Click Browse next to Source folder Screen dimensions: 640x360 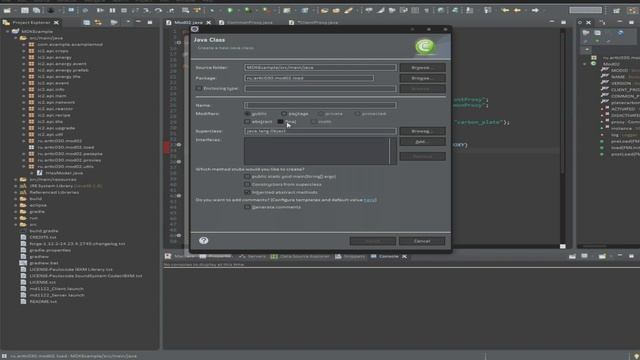pyautogui.click(x=422, y=67)
